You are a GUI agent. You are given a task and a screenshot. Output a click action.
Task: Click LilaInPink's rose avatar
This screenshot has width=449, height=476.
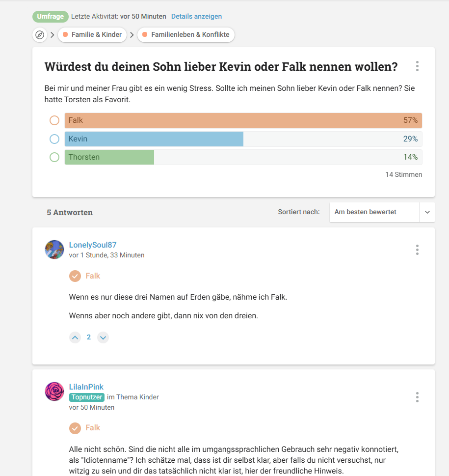[x=54, y=392]
